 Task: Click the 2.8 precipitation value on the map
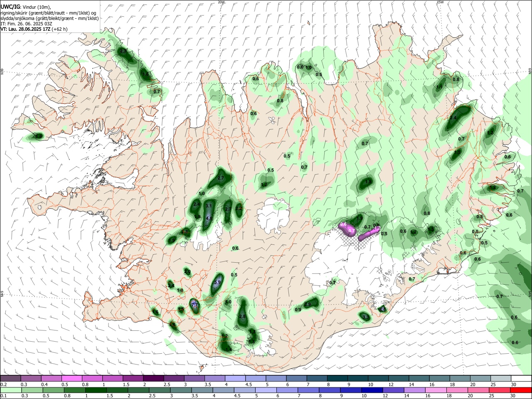point(243,317)
